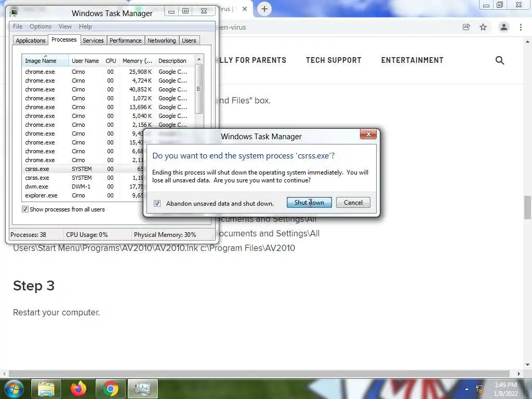Select the explorer.exe process row

pyautogui.click(x=83, y=195)
